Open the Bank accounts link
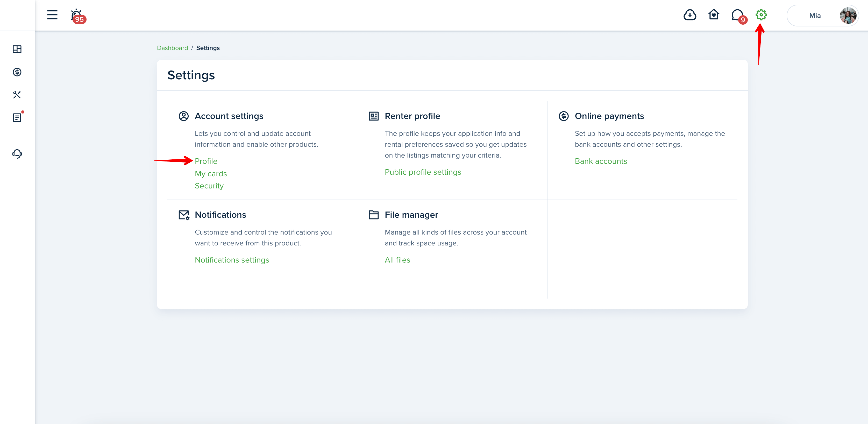 click(x=600, y=161)
